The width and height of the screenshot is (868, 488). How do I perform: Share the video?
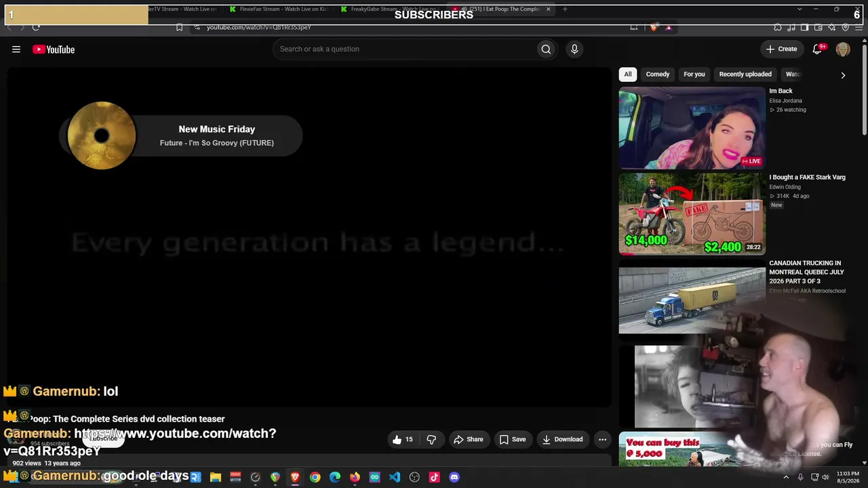pyautogui.click(x=468, y=439)
